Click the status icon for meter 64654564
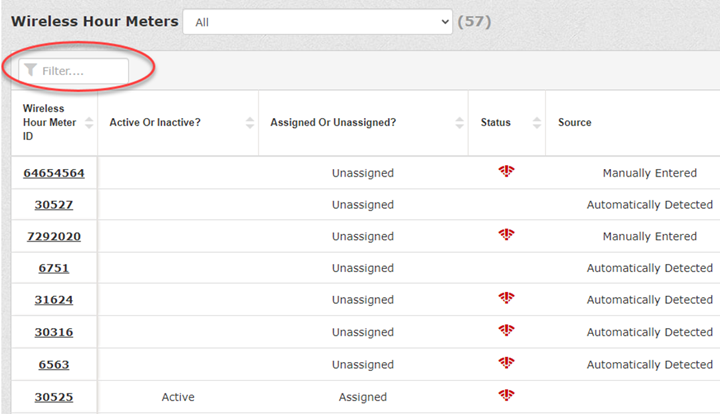The height and width of the screenshot is (414, 720). coord(506,172)
